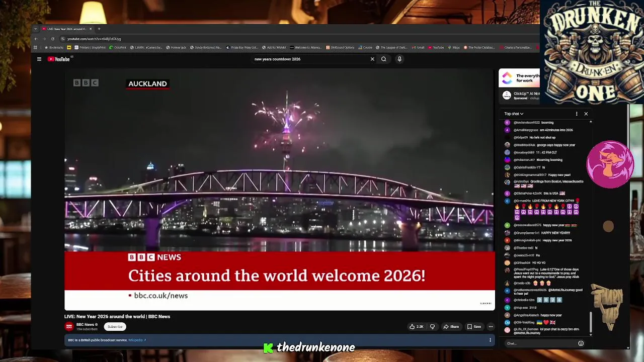The image size is (644, 362).
Task: Open the browser apps grid icon
Action: pyautogui.click(x=36, y=48)
